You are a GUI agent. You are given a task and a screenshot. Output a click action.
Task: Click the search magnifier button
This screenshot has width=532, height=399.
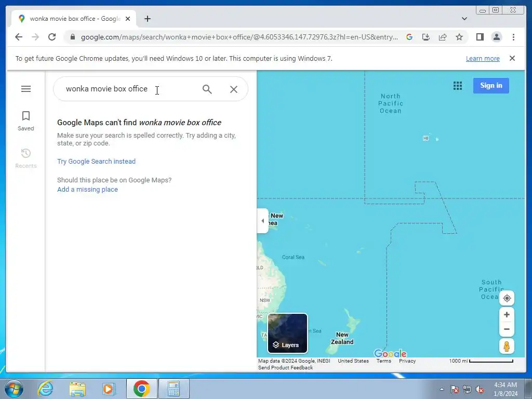pos(207,89)
